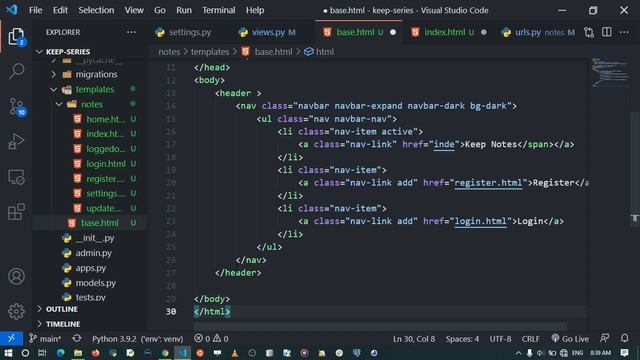Viewport: 640px width, 360px height.
Task: Open the errors and warnings count
Action: [211, 338]
